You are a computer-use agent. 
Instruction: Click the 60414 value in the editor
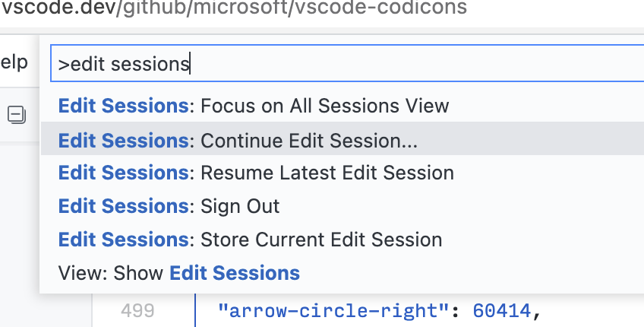(502, 311)
